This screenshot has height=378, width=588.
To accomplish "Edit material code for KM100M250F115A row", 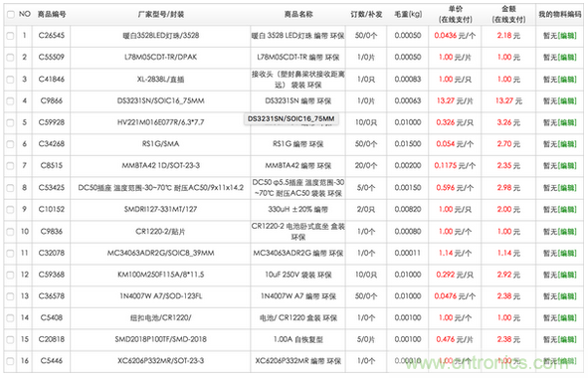I will point(567,275).
